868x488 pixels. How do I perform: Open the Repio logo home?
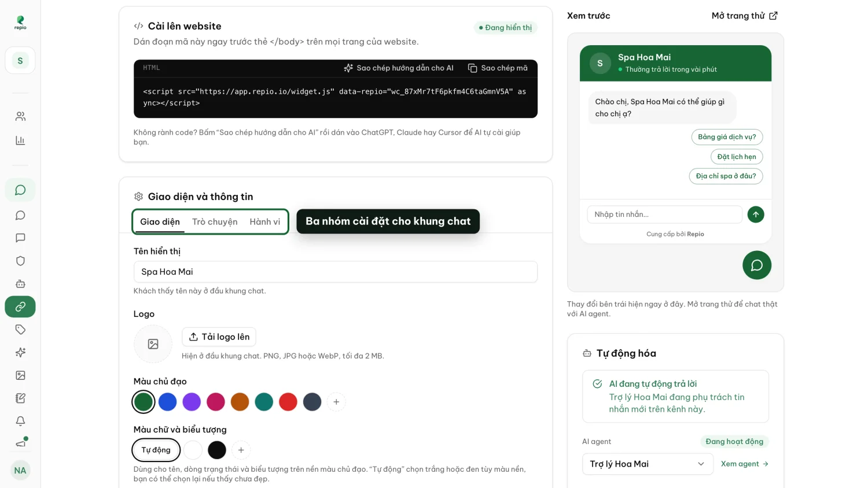(20, 23)
